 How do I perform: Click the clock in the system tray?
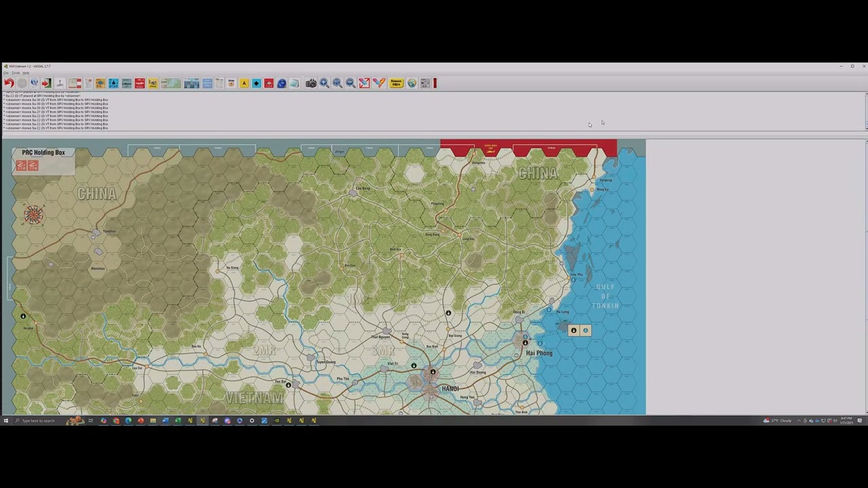tap(846, 420)
